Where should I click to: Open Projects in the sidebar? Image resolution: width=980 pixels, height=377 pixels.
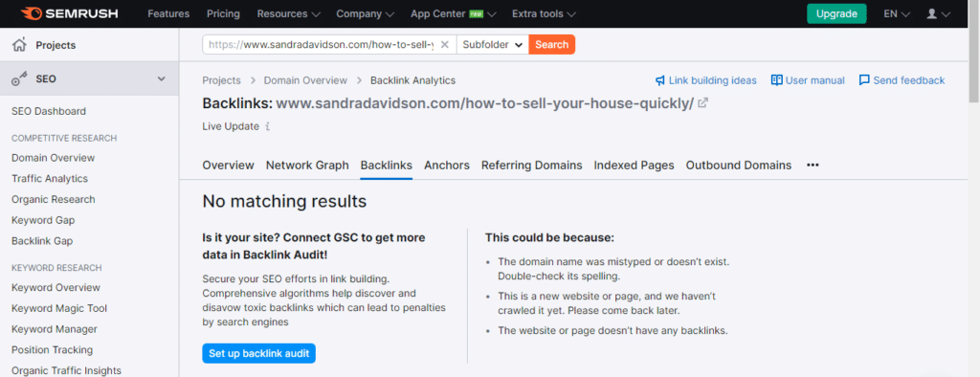point(56,45)
